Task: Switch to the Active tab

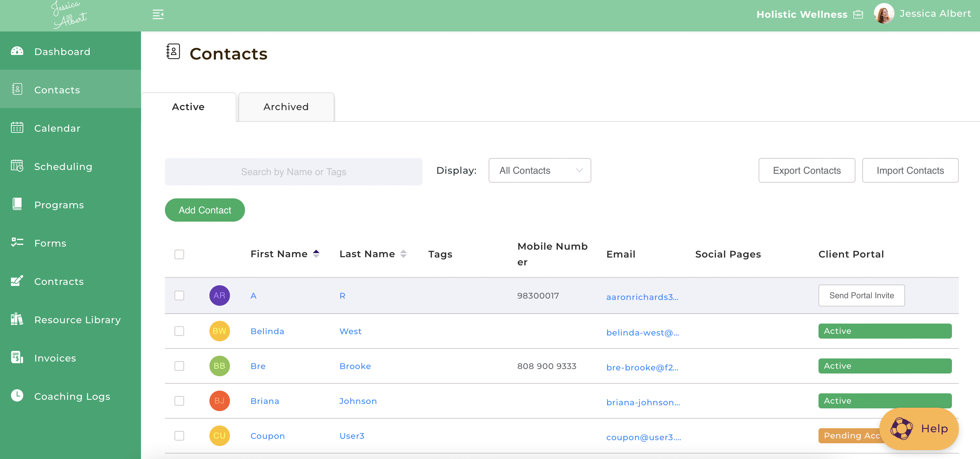Action: point(188,107)
